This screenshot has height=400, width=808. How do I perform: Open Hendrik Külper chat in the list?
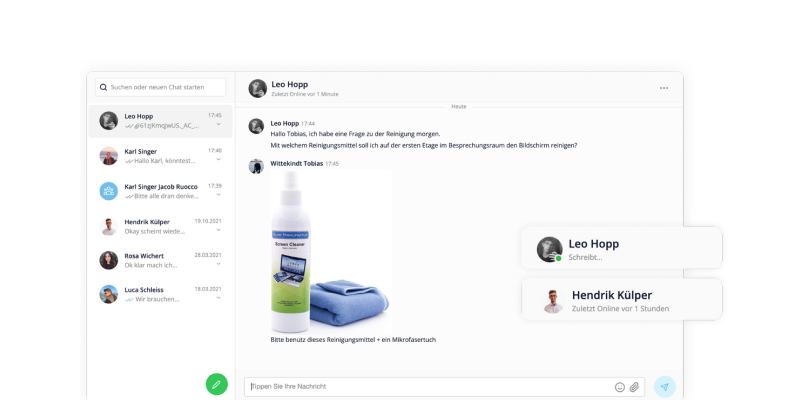point(160,226)
